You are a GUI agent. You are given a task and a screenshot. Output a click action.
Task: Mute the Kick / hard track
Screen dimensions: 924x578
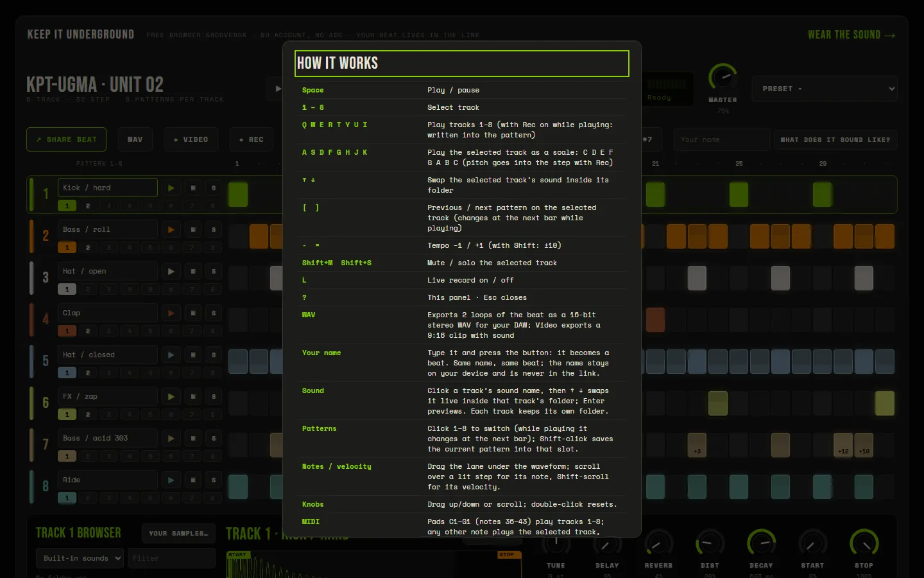193,188
